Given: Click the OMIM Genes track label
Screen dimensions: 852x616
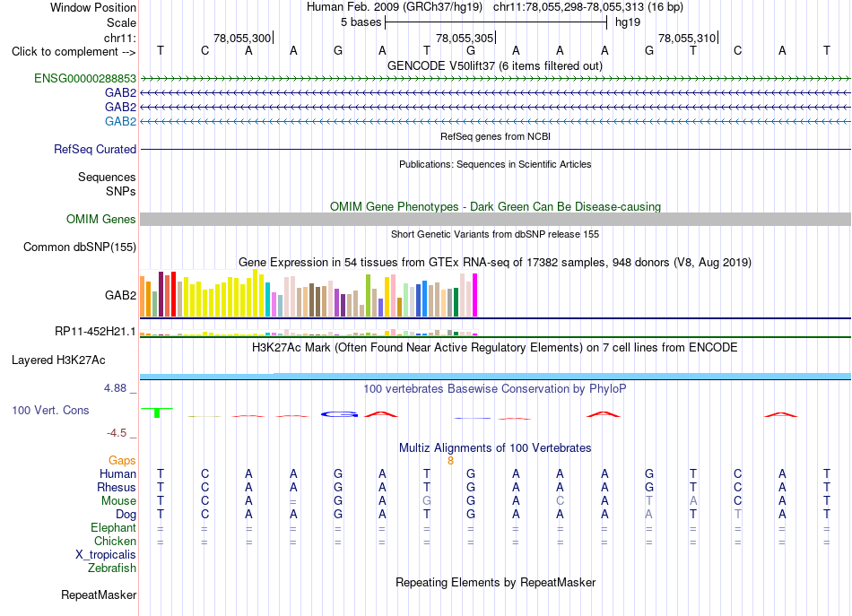Looking at the screenshot, I should click(100, 219).
